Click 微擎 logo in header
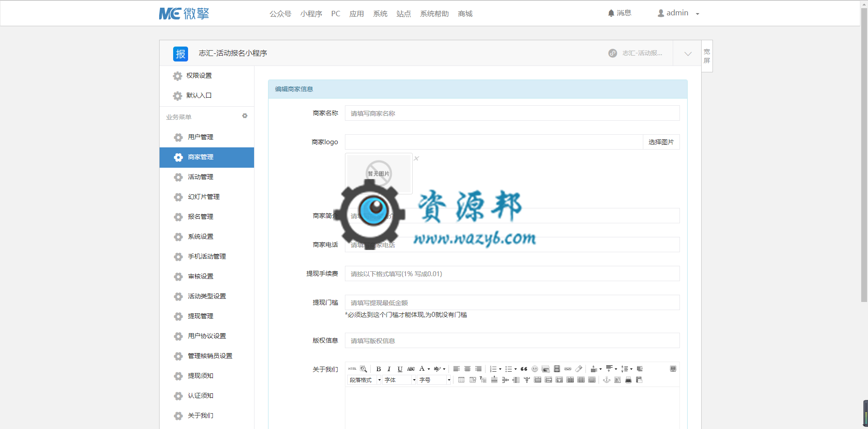This screenshot has width=868, height=429. (x=184, y=14)
